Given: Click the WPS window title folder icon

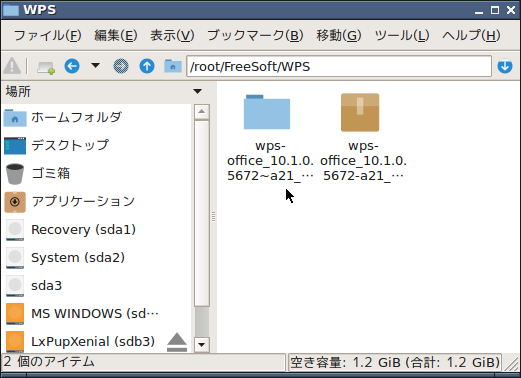Looking at the screenshot, I should [11, 10].
